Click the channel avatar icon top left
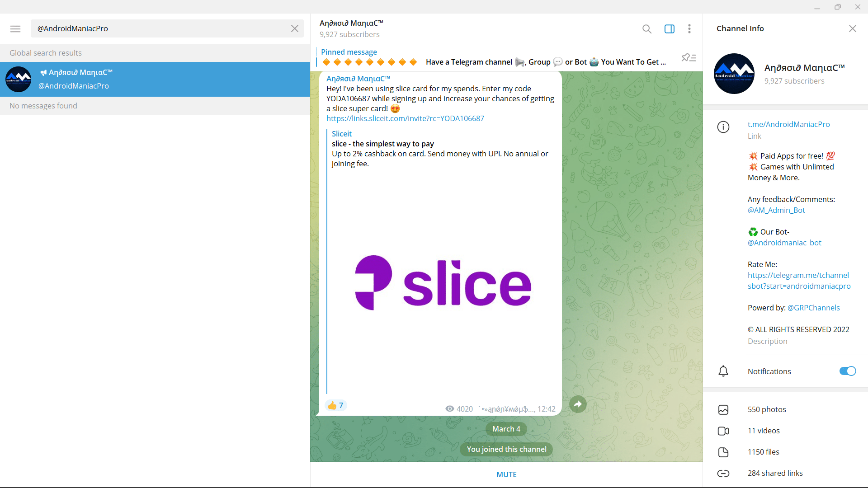This screenshot has height=488, width=868. pos(19,78)
